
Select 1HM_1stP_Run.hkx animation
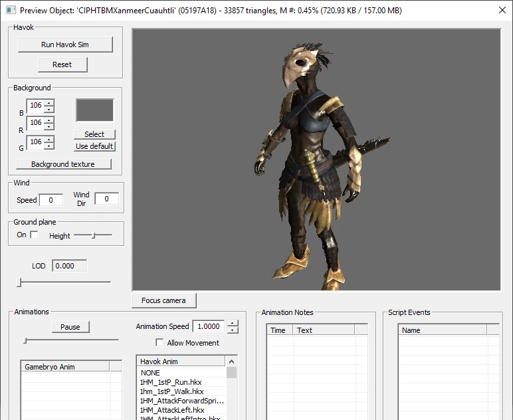pyautogui.click(x=181, y=382)
